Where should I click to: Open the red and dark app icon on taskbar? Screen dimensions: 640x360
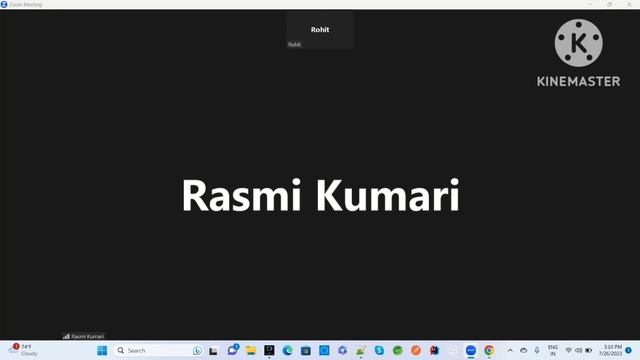pyautogui.click(x=434, y=350)
